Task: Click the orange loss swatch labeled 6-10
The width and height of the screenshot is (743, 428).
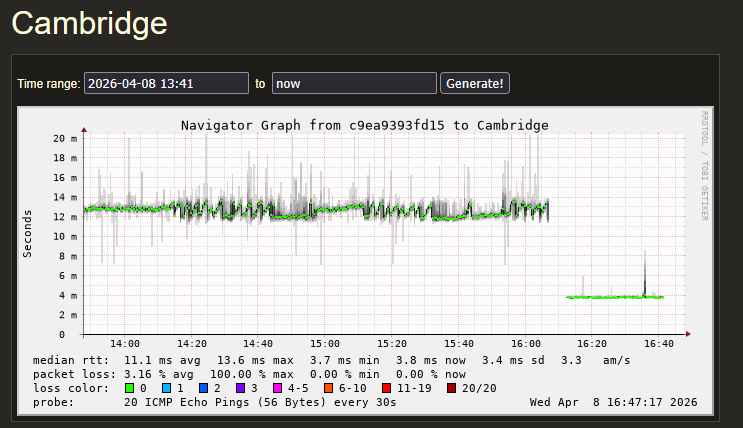Action: click(328, 388)
